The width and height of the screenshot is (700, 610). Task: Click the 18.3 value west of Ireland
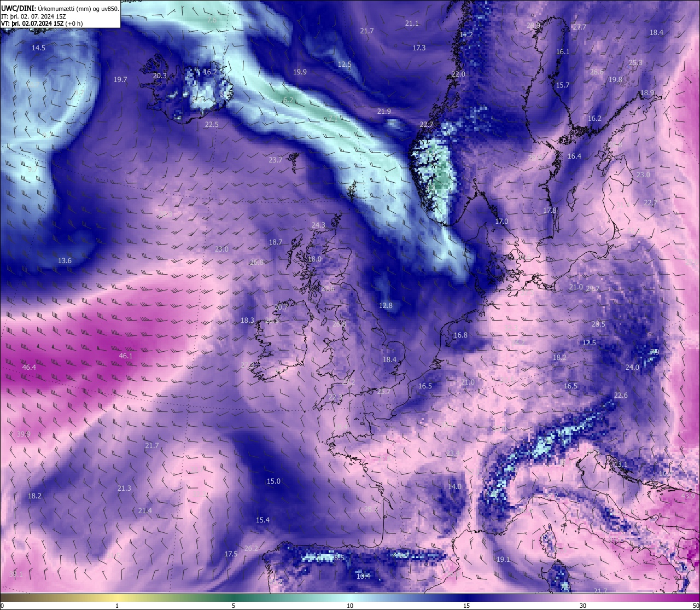pyautogui.click(x=247, y=320)
